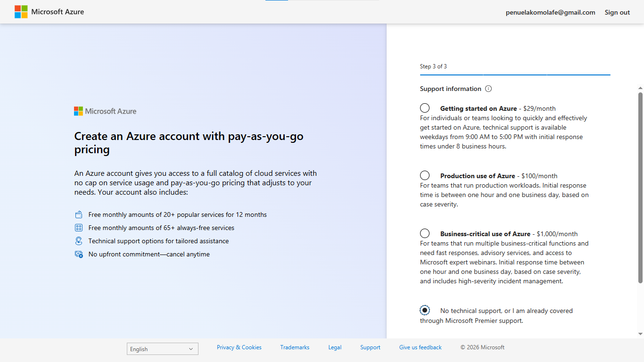The width and height of the screenshot is (644, 362).
Task: Open the Legal footer link
Action: click(x=335, y=347)
